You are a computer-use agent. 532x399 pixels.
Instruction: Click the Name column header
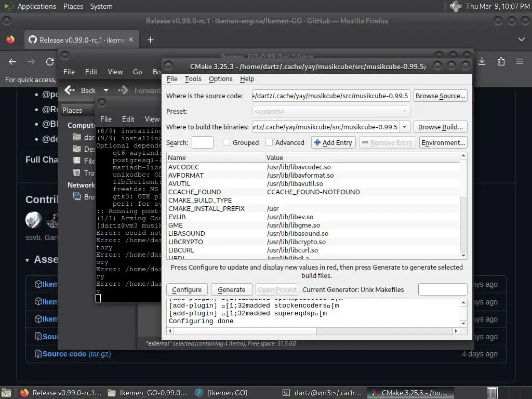pyautogui.click(x=216, y=157)
